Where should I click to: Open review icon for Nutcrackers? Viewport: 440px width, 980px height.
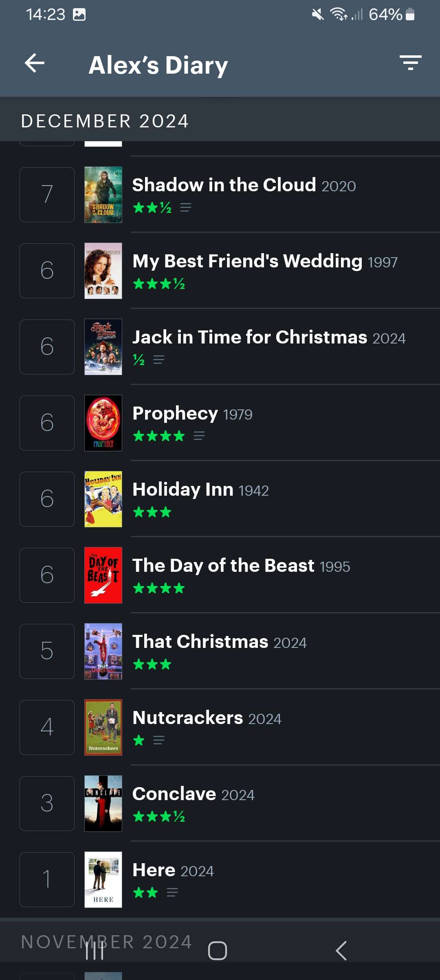[158, 740]
